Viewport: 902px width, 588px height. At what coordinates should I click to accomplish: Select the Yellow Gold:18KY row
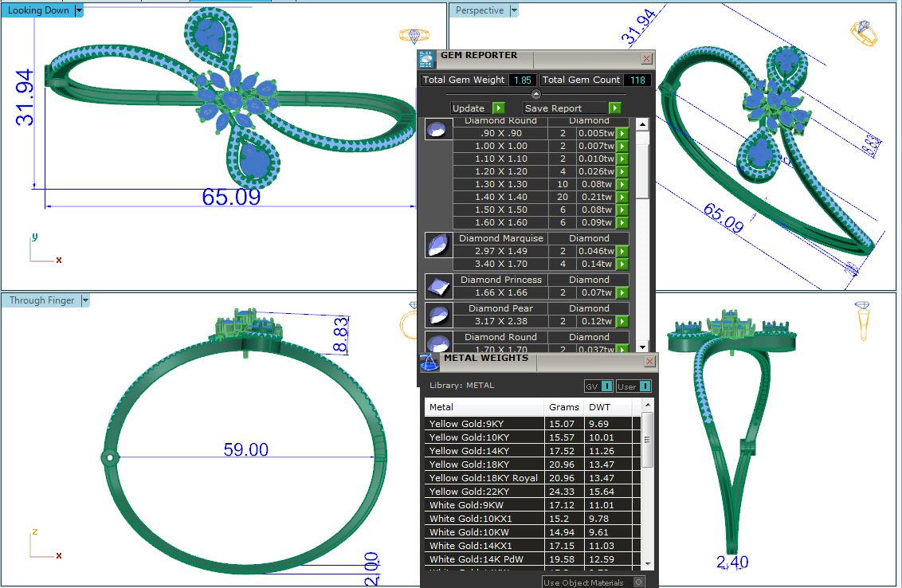pos(484,464)
